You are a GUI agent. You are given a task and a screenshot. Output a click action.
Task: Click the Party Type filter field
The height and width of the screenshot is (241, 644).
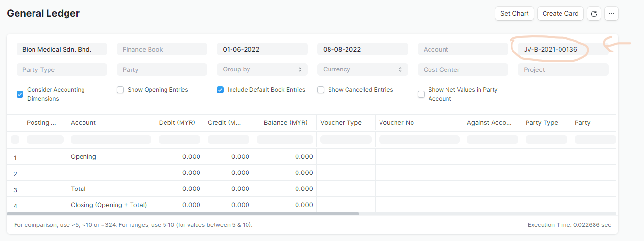click(x=62, y=69)
